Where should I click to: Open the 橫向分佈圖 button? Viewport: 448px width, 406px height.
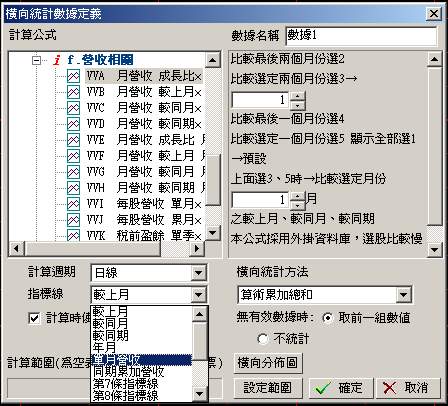(268, 363)
